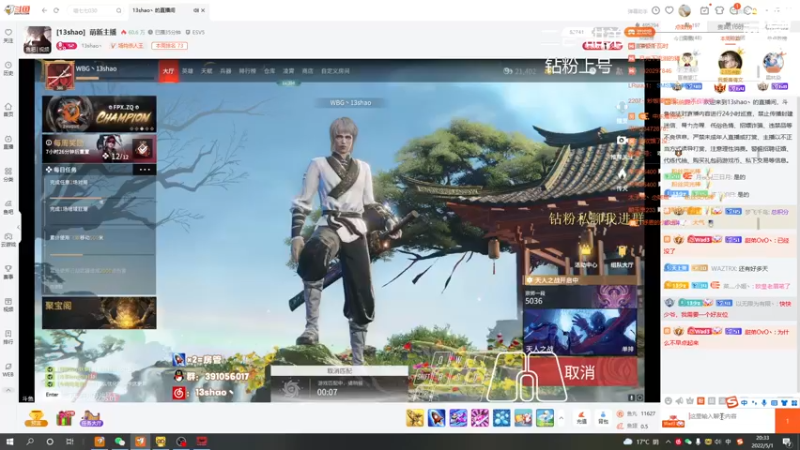Image resolution: width=800 pixels, height=450 pixels.
Task: Open the green gift box icon
Action: click(65, 418)
